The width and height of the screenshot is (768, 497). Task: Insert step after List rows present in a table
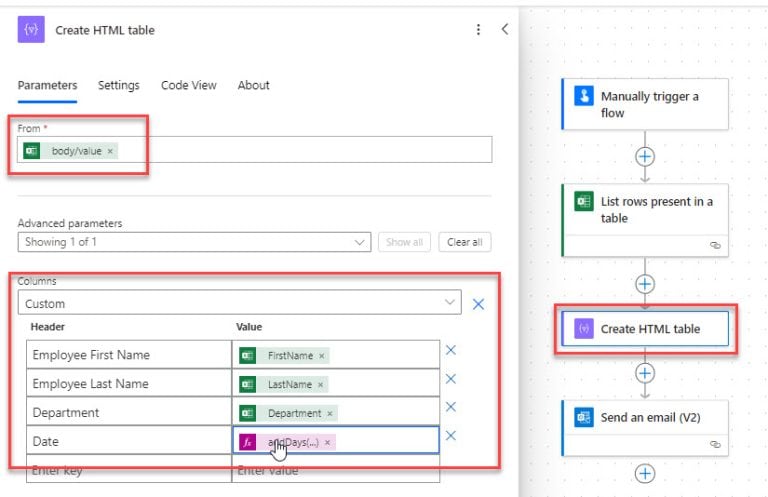click(645, 284)
